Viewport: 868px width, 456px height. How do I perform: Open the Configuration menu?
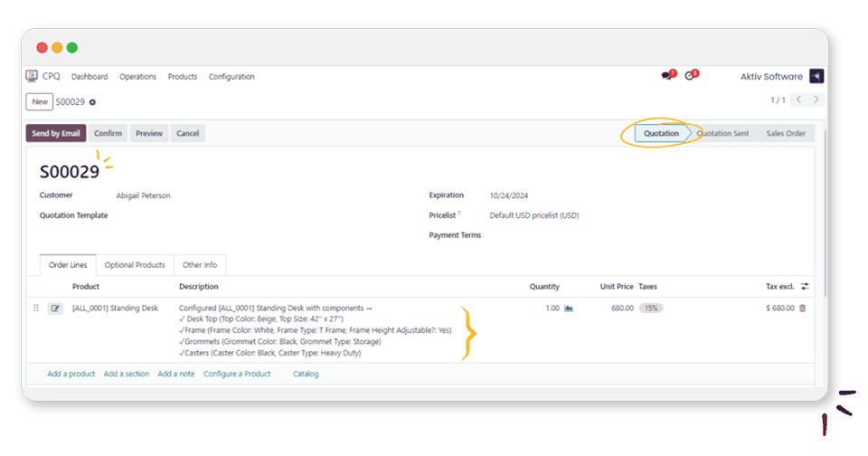(x=231, y=77)
